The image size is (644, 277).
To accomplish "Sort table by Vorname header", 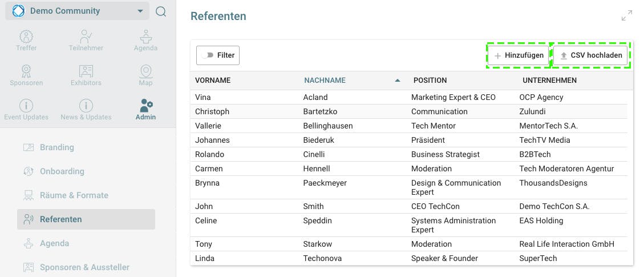I will click(213, 81).
